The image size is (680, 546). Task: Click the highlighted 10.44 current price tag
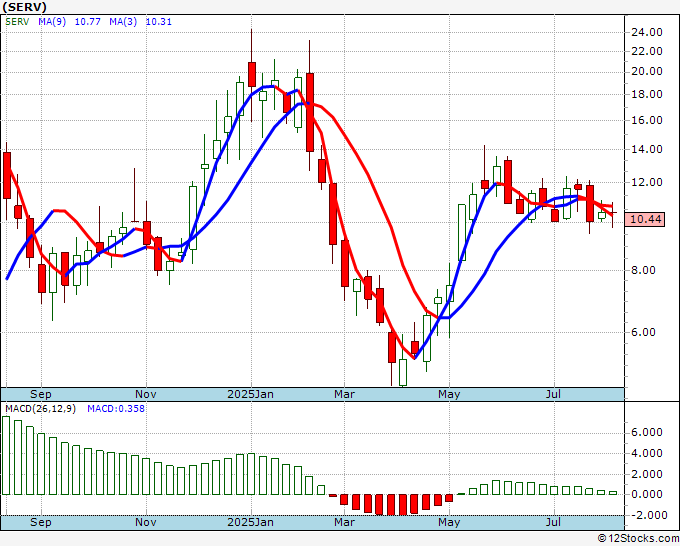coord(646,219)
